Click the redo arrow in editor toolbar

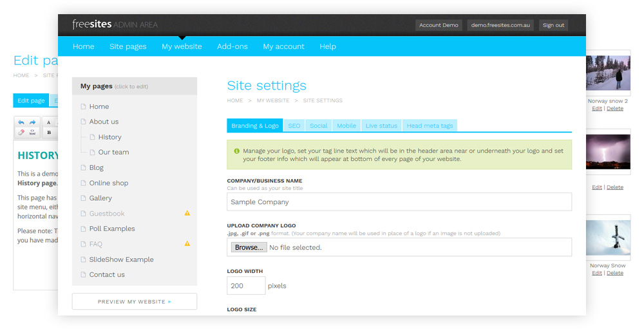[32, 122]
